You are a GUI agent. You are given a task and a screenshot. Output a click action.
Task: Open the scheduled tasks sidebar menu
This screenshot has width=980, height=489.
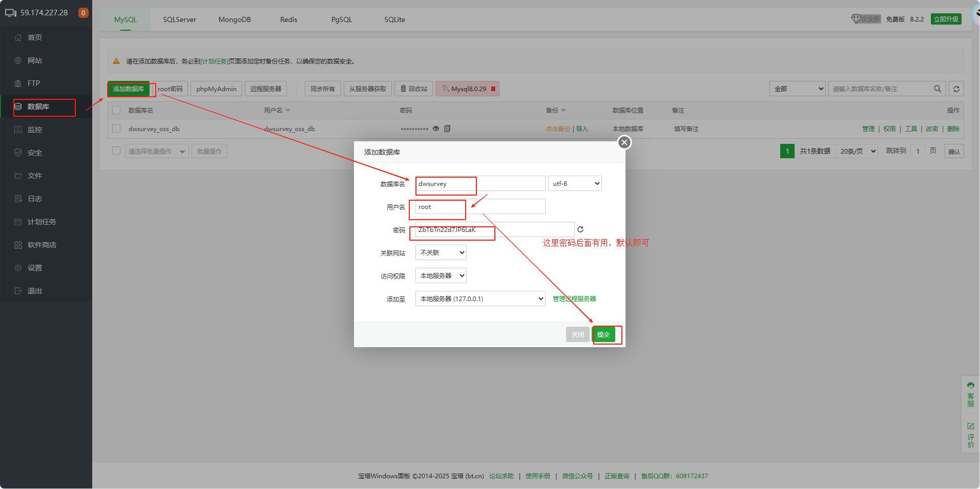(42, 222)
